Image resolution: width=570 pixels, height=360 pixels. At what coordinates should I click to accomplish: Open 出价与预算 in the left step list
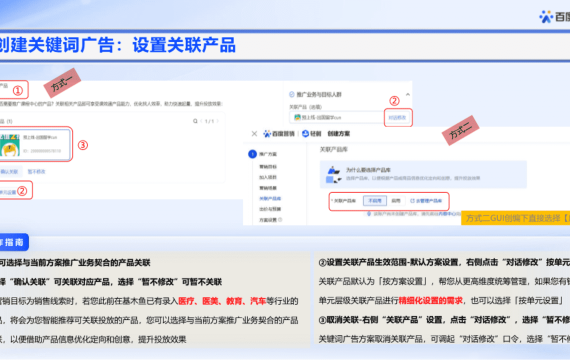[x=270, y=209]
